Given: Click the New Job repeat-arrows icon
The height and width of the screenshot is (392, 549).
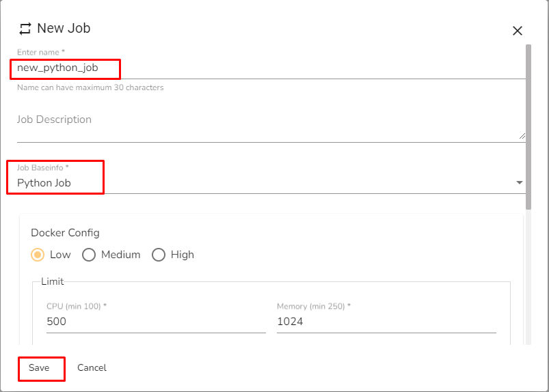Looking at the screenshot, I should point(25,29).
